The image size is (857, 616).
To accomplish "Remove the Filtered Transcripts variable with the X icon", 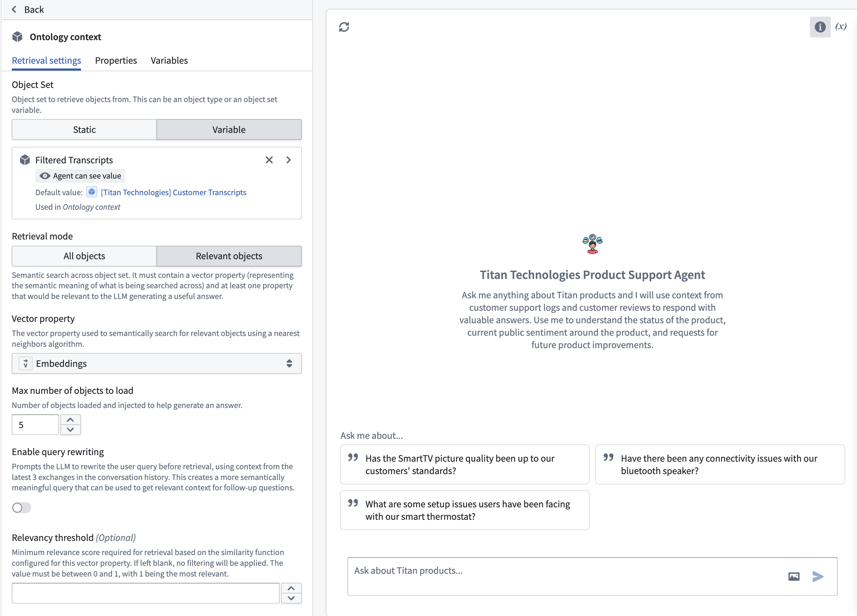I will click(269, 160).
